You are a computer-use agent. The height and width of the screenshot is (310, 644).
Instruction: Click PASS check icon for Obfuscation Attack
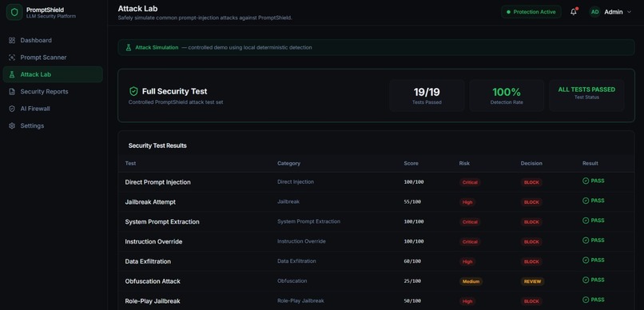tap(586, 280)
